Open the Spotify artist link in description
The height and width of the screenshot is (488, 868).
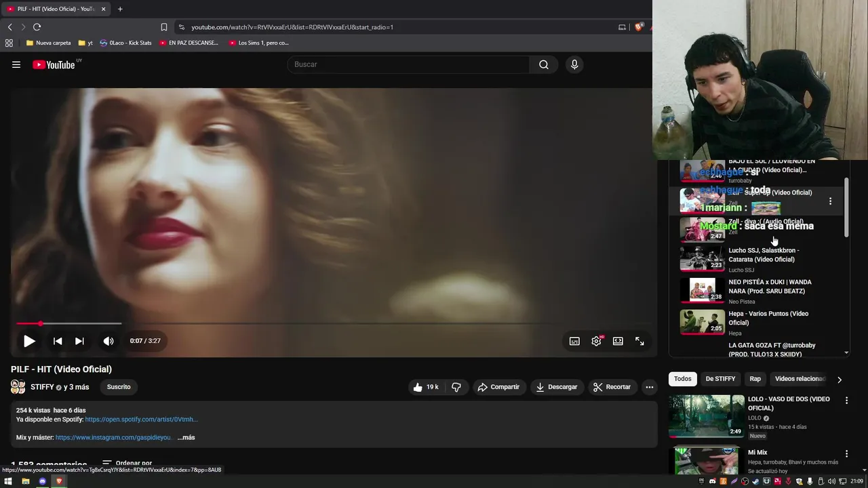tap(141, 420)
